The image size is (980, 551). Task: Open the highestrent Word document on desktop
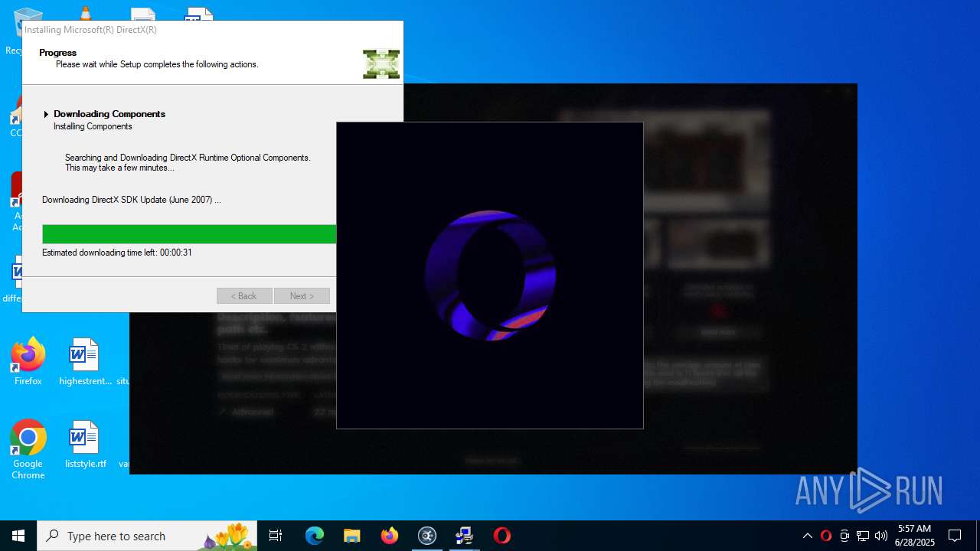click(x=85, y=361)
